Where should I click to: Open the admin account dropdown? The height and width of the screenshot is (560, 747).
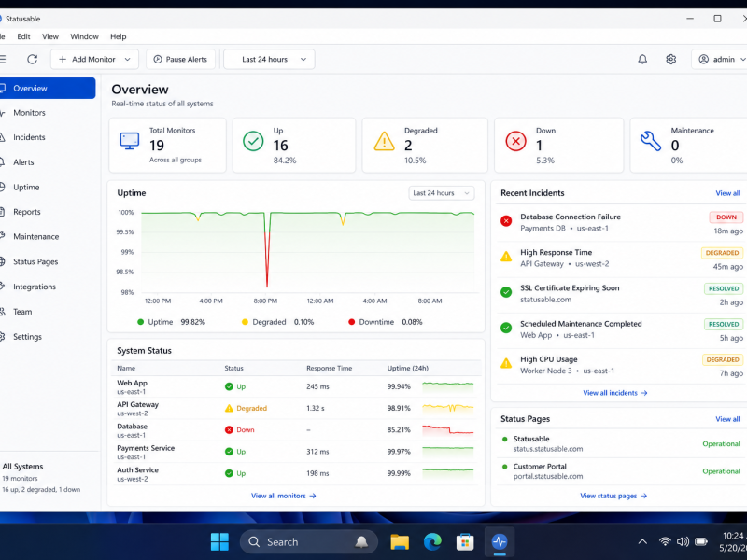[721, 60]
